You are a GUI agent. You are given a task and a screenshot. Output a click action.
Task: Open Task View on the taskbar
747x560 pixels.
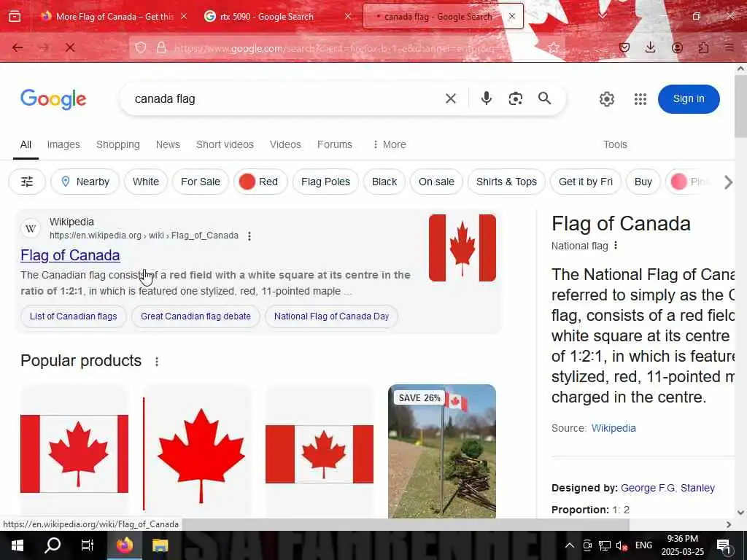click(88, 545)
